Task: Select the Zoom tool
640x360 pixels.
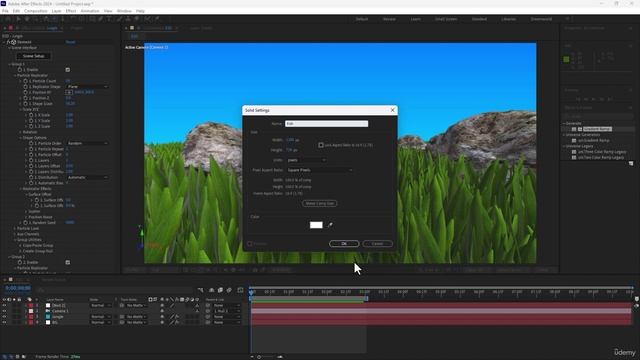Action: click(36, 19)
